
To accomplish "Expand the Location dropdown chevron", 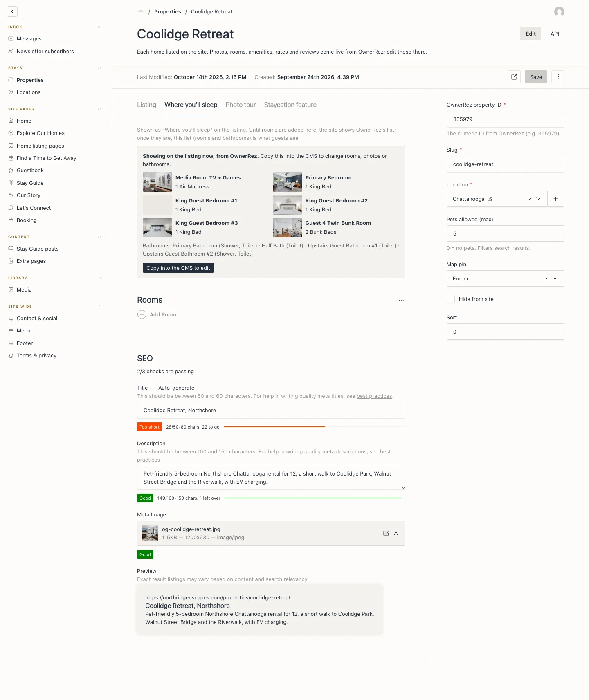I will click(538, 199).
